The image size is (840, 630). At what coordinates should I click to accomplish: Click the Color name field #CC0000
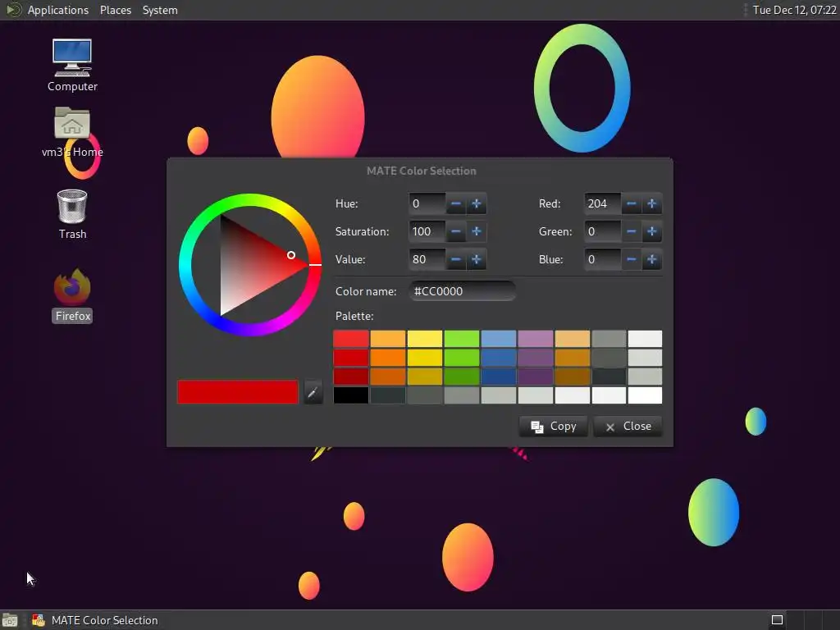463,291
